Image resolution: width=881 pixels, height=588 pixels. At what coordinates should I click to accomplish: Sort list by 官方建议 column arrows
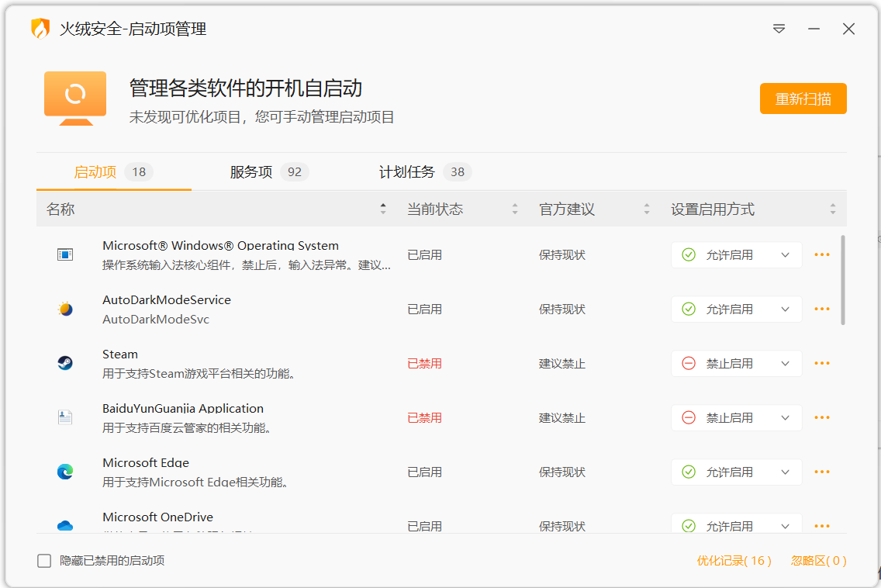647,209
